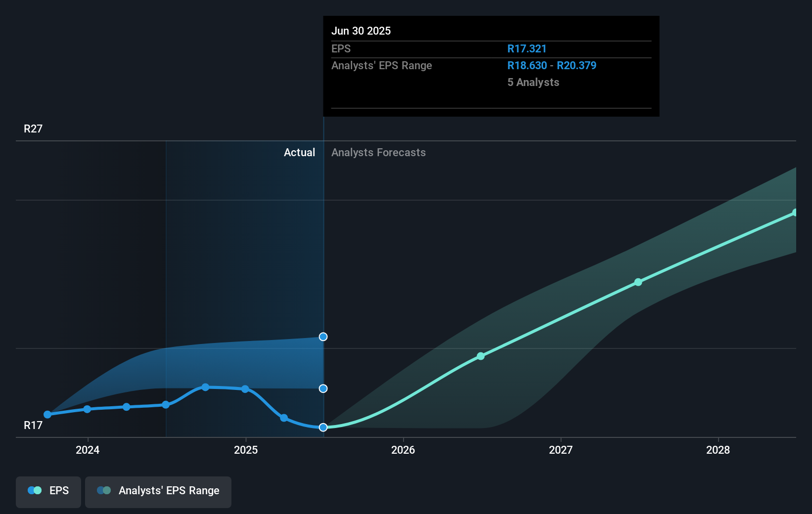
Task: Click the mid-2028 forecast EPS point
Action: coord(795,213)
